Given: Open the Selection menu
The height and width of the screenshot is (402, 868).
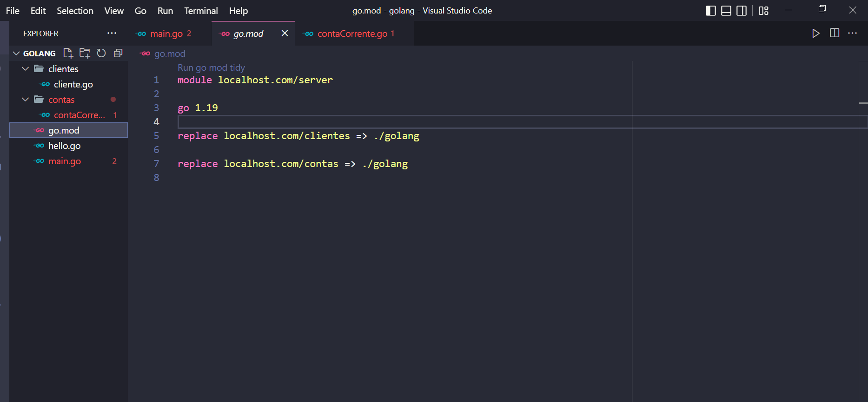Looking at the screenshot, I should pyautogui.click(x=75, y=10).
